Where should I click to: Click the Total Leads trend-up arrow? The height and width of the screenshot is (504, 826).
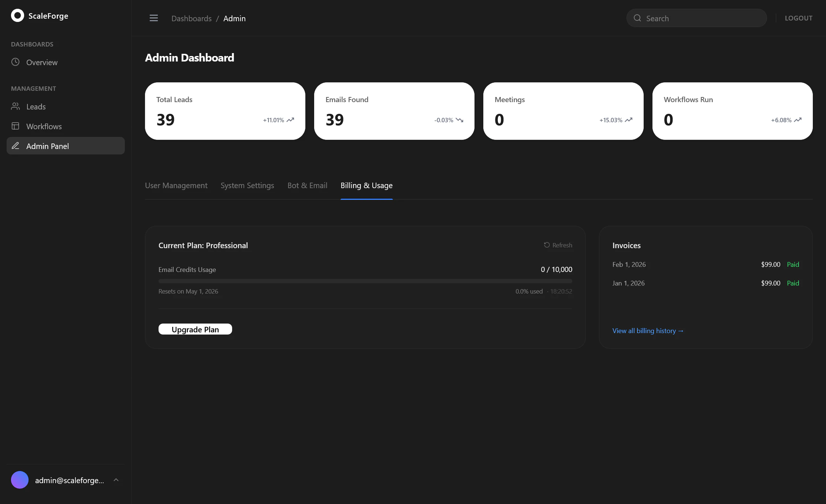290,120
